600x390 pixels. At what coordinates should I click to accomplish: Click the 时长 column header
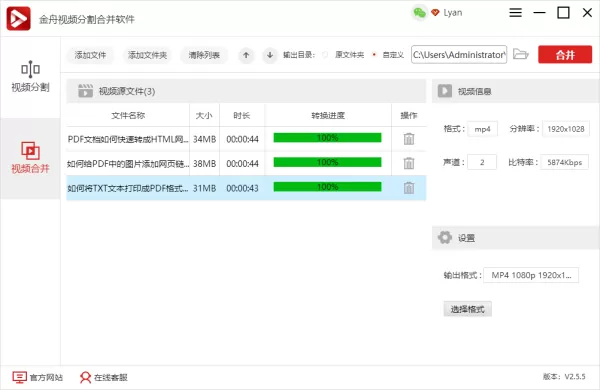click(242, 115)
